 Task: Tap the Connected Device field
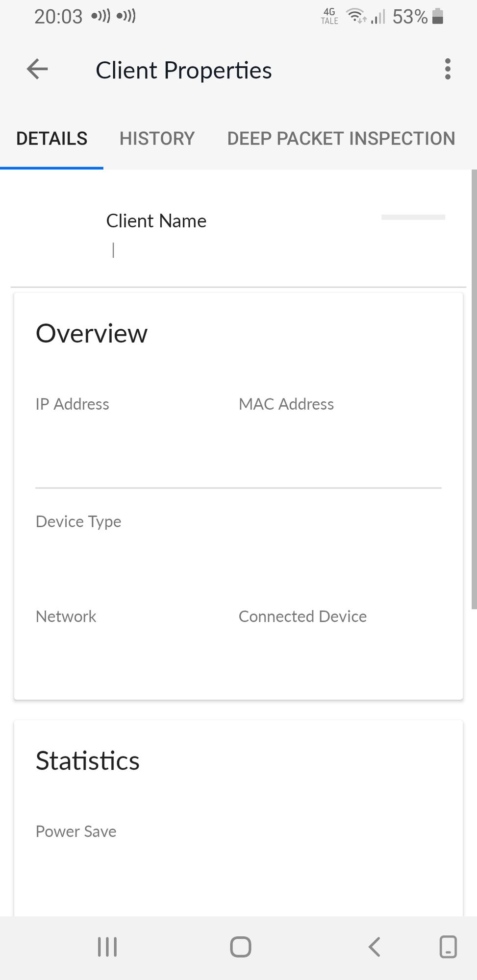point(302,616)
